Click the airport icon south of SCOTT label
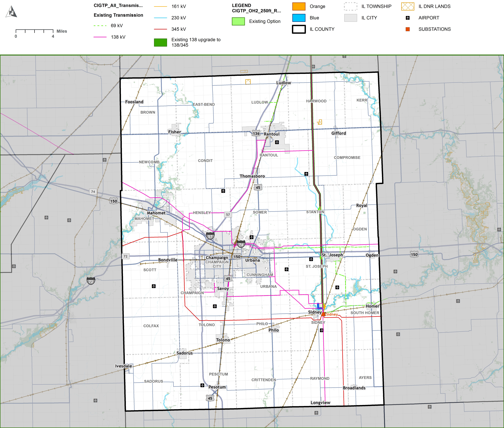 pyautogui.click(x=154, y=286)
